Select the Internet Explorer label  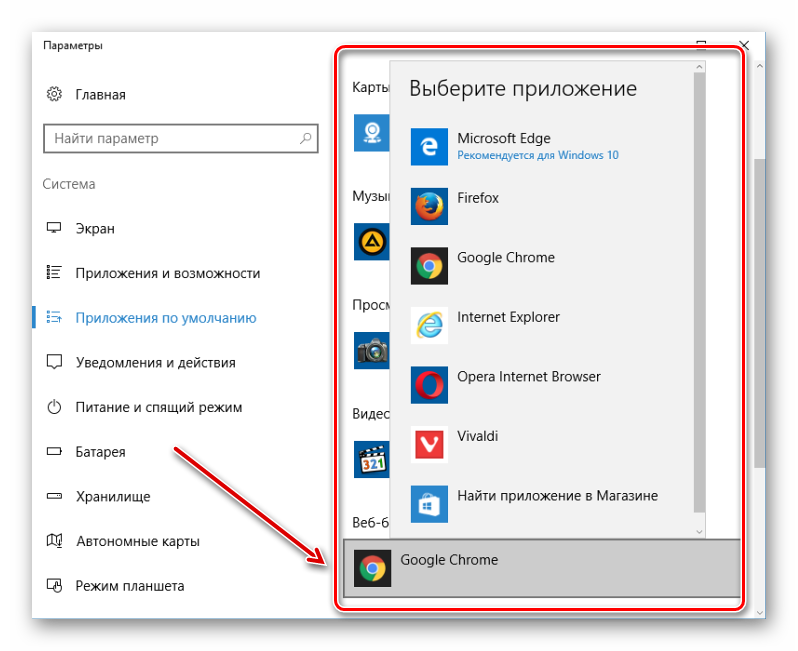pyautogui.click(x=508, y=317)
